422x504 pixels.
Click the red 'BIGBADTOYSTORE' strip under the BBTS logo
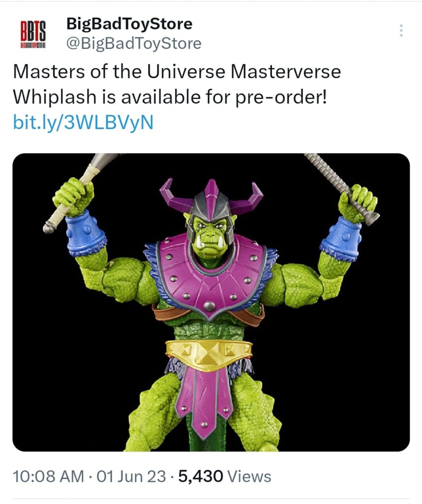coord(33,45)
